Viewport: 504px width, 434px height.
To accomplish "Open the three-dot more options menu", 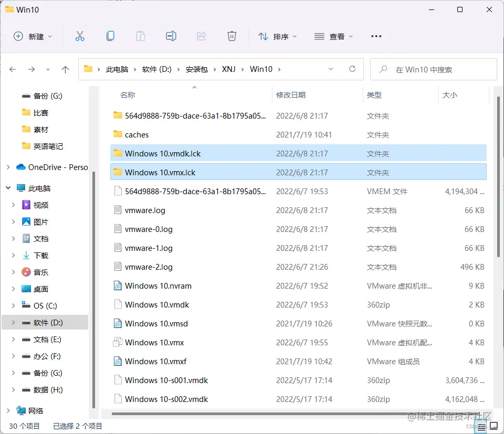I will coord(376,36).
